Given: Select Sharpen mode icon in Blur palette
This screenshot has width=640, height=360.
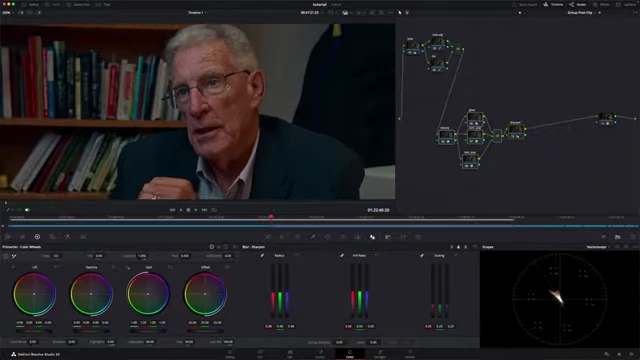Looking at the screenshot, I should pyautogui.click(x=458, y=247).
